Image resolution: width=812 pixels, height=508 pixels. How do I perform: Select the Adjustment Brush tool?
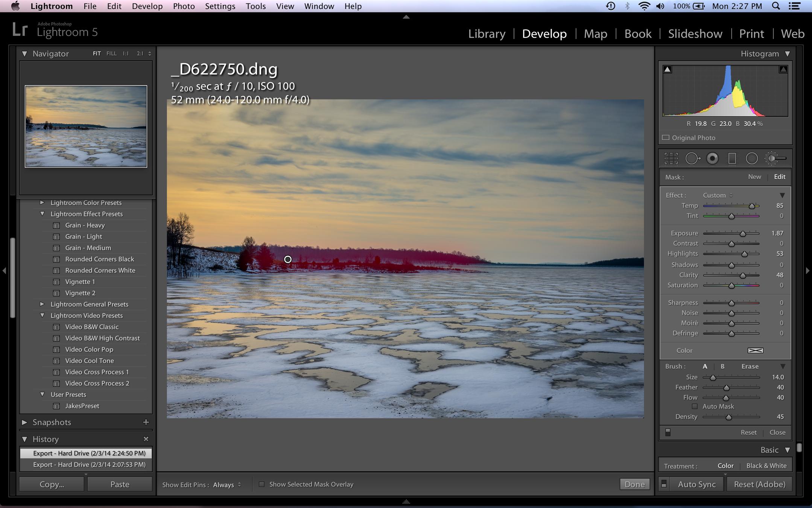coord(775,159)
